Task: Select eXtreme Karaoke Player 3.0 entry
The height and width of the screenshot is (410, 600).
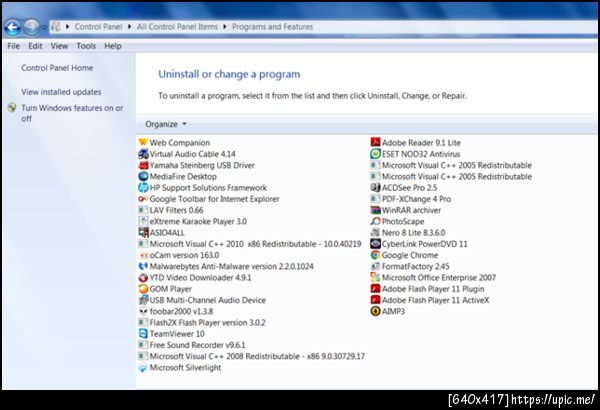Action: coord(192,221)
